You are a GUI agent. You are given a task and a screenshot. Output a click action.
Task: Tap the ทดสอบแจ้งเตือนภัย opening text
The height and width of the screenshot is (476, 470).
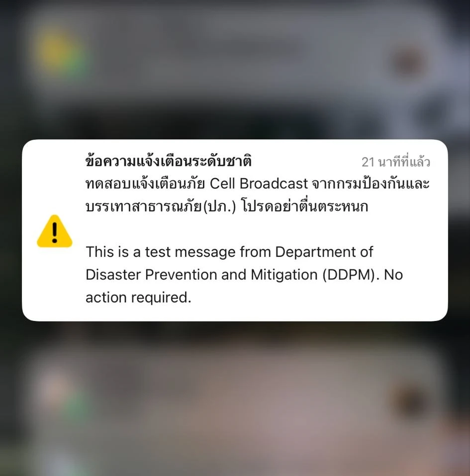coord(145,184)
